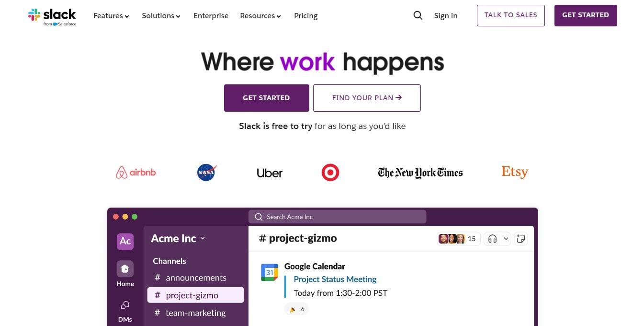644x326 pixels.
Task: Click the Acme Inc workspace avatar
Action: tap(125, 241)
